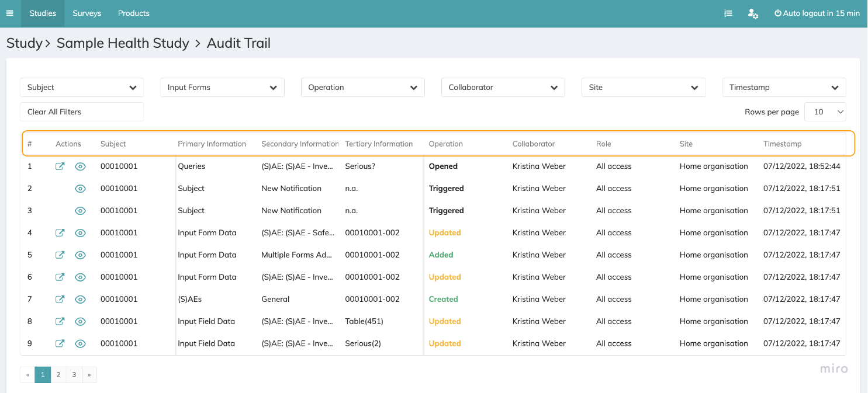Viewport: 868px width, 393px height.
Task: Click the Tertiary Information column header
Action: click(x=379, y=144)
